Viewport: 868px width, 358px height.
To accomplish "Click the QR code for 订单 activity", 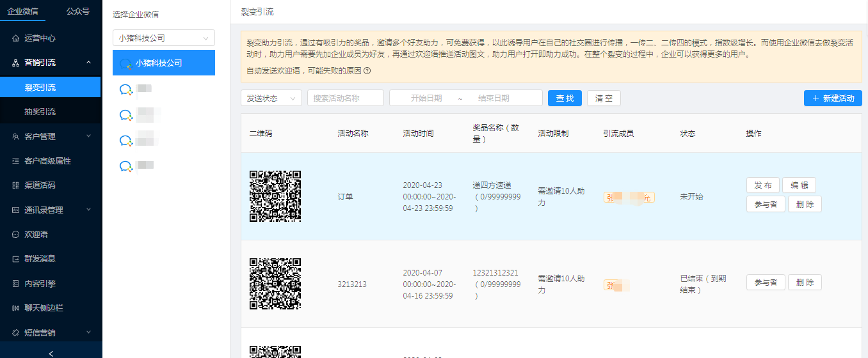I will pyautogui.click(x=275, y=196).
